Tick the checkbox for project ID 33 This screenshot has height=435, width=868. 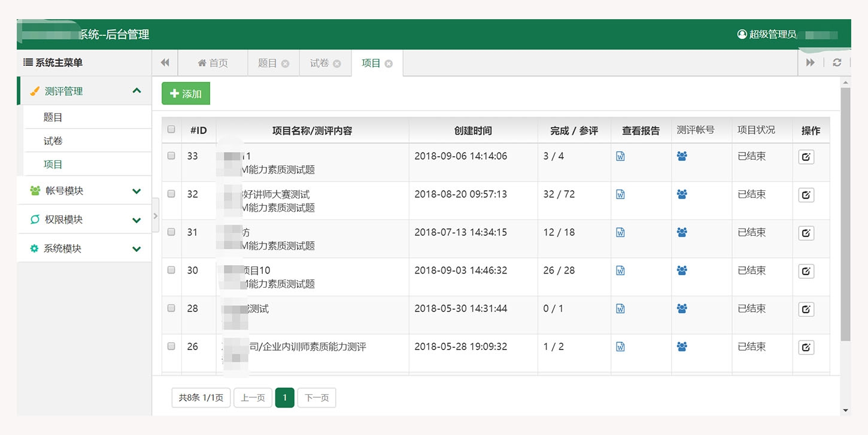171,156
